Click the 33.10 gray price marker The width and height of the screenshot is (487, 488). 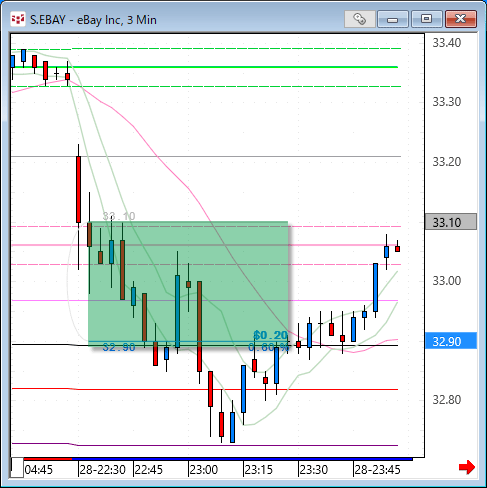pos(451,222)
